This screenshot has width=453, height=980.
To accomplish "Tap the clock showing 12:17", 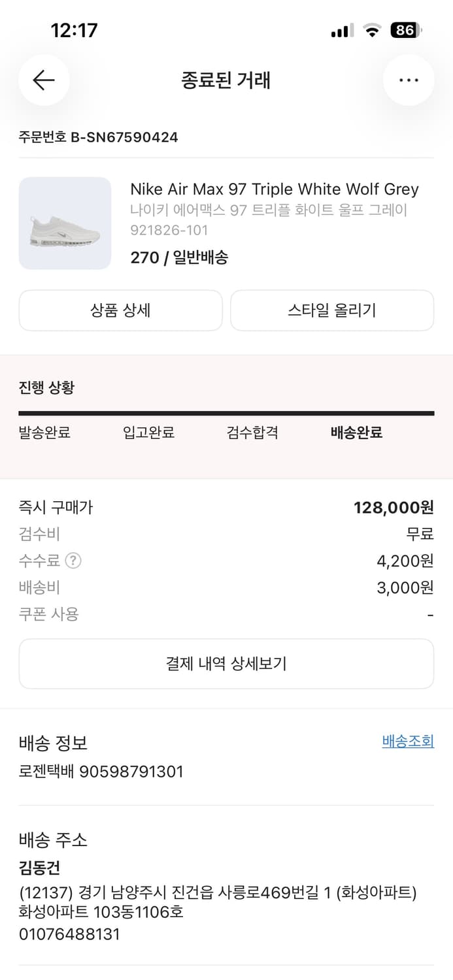I will click(73, 30).
